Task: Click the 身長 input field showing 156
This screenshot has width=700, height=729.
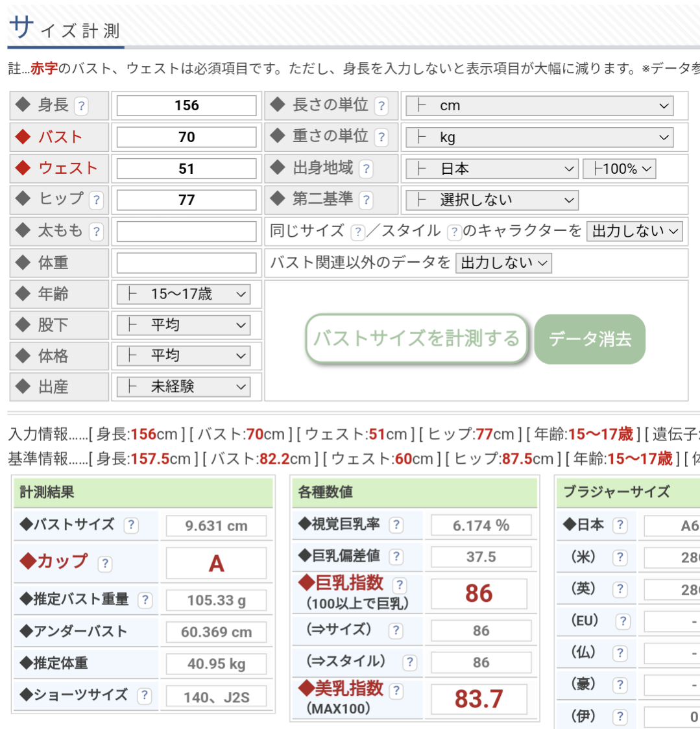Action: 186,106
